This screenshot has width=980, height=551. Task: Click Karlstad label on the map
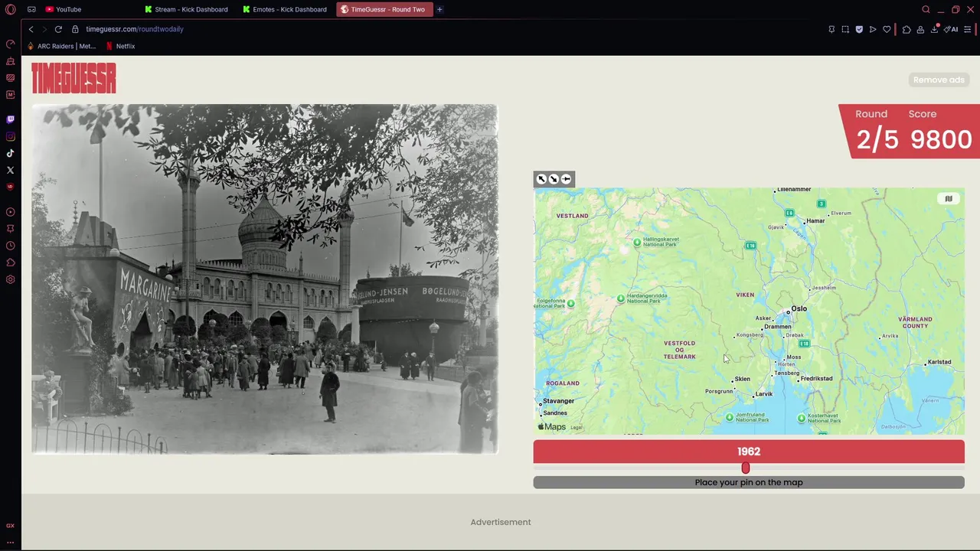[939, 362]
